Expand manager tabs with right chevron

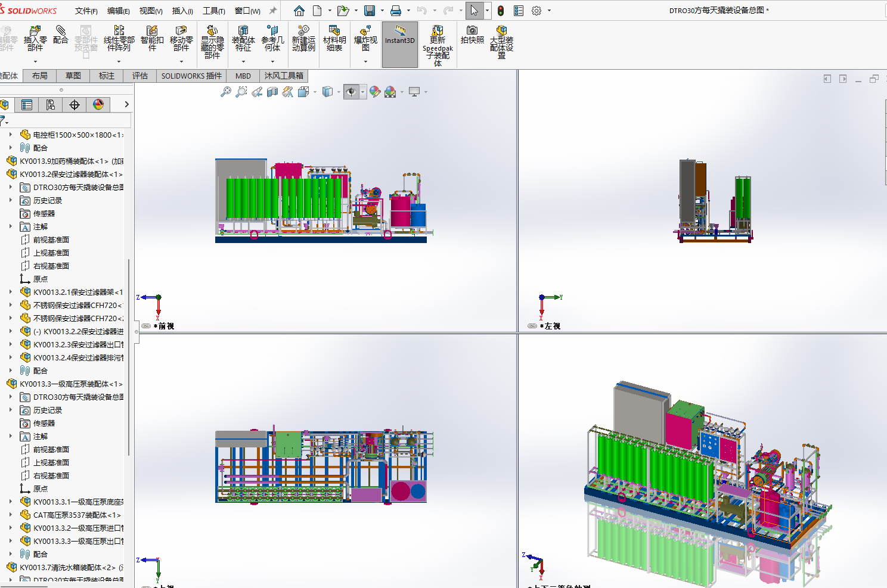(126, 104)
